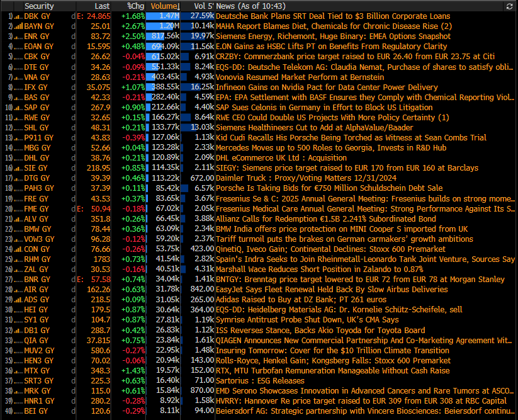
Task: Click the %Chg column header
Action: pos(136,6)
